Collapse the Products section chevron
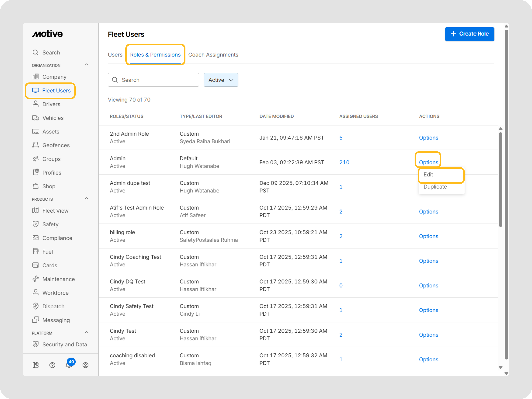Viewport: 532px width, 399px height. [x=87, y=198]
